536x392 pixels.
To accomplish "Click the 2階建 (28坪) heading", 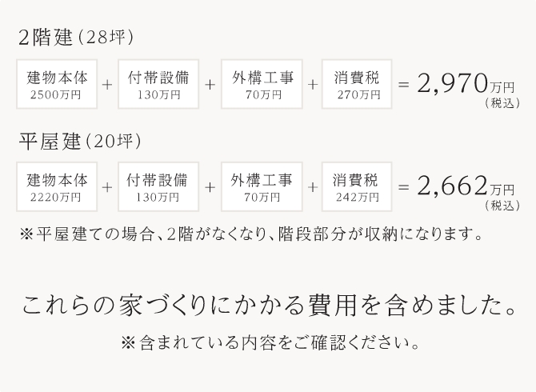I will 75,38.
